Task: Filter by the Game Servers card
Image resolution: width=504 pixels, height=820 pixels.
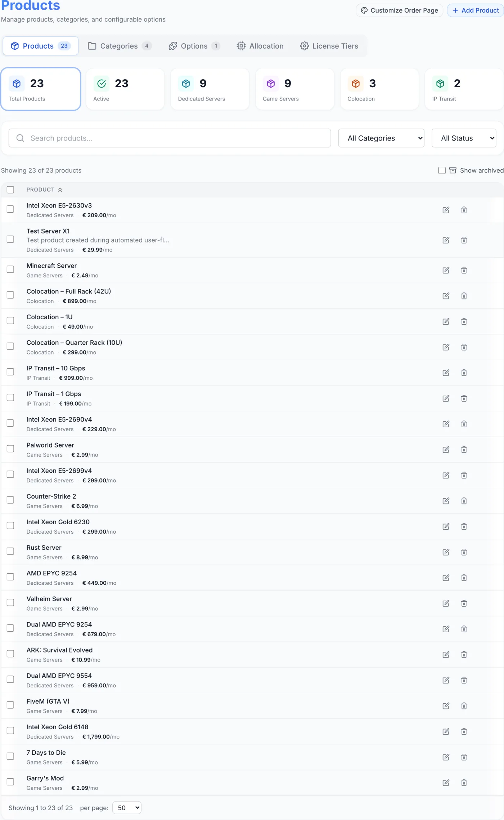Action: (x=295, y=89)
